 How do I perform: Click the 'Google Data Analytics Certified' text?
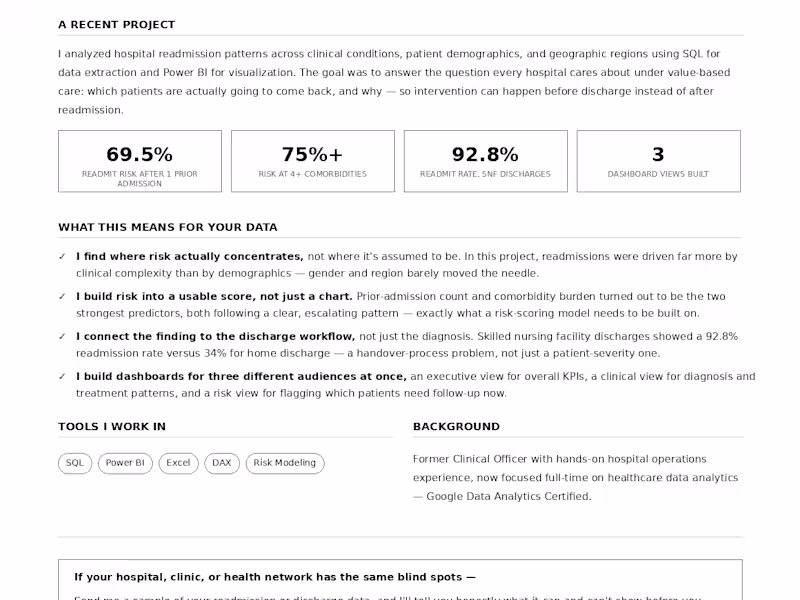tap(508, 496)
